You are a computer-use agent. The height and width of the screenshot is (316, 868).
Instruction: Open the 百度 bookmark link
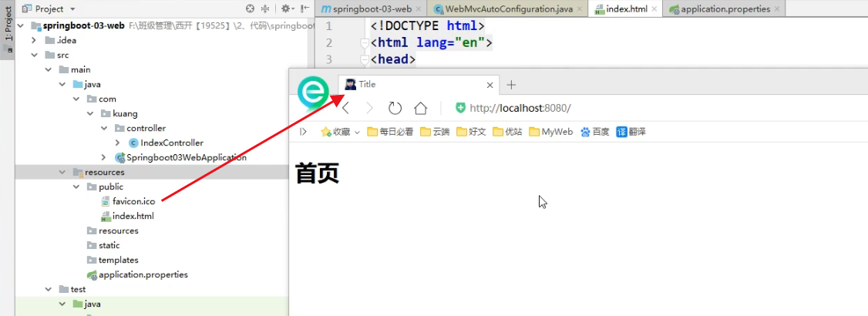[594, 132]
